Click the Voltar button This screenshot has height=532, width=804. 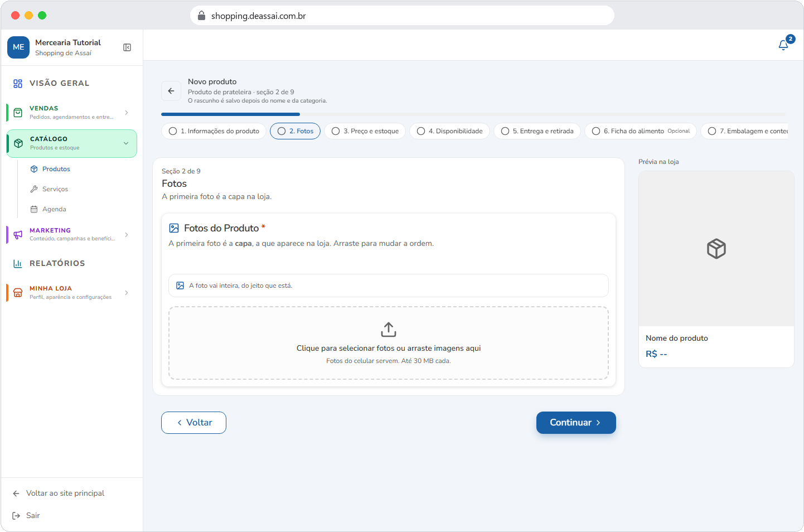pyautogui.click(x=193, y=423)
